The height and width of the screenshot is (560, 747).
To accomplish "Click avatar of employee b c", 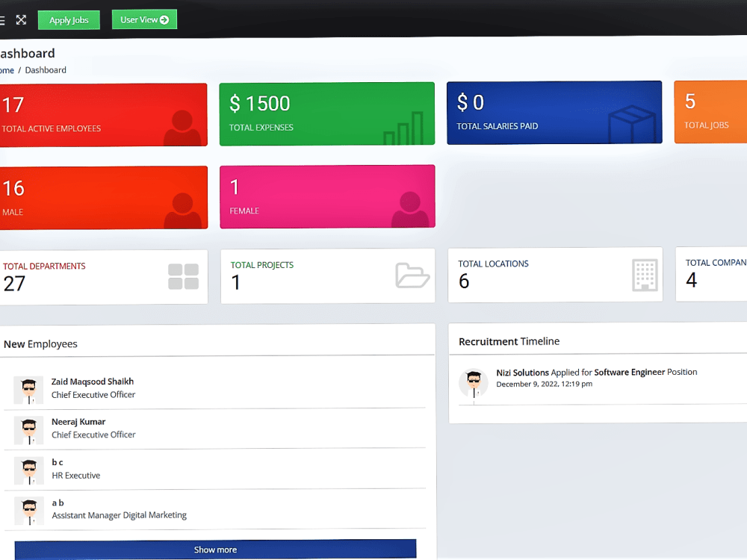I will tap(29, 470).
